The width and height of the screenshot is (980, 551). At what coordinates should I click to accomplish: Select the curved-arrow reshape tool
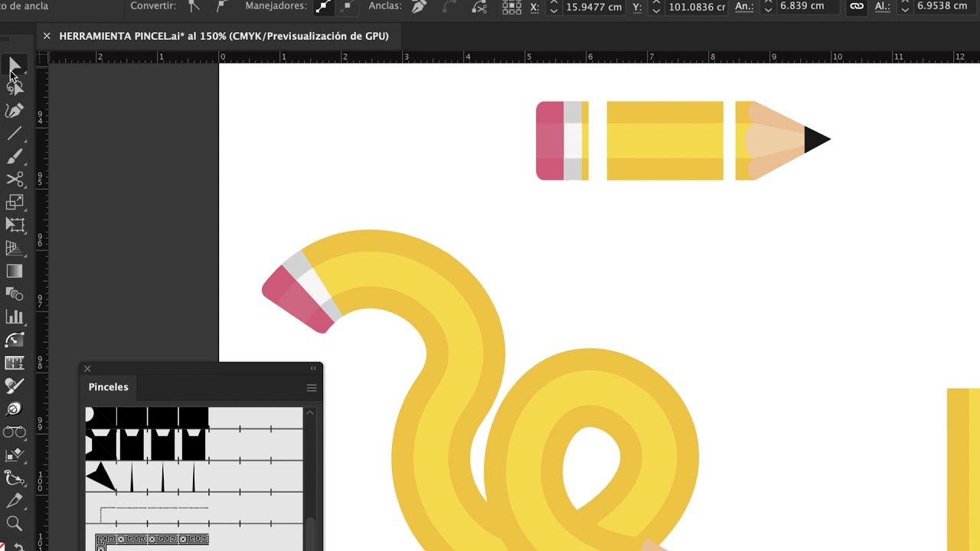[14, 340]
